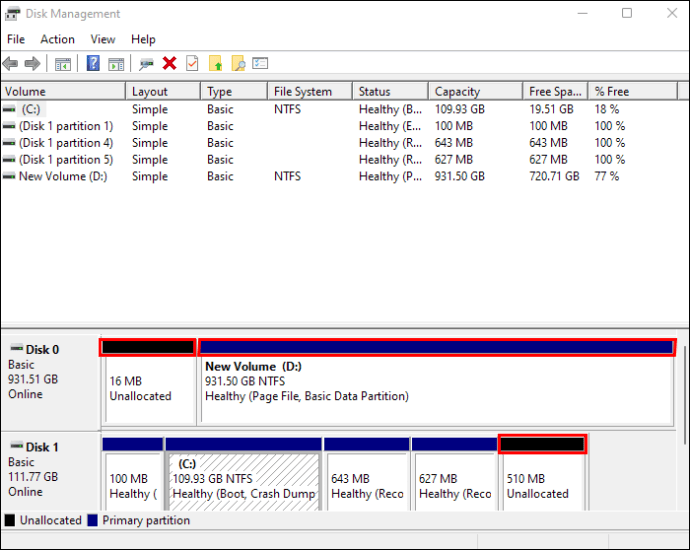Show/hide action pane toolbar icon
This screenshot has width=690, height=550.
click(x=116, y=64)
